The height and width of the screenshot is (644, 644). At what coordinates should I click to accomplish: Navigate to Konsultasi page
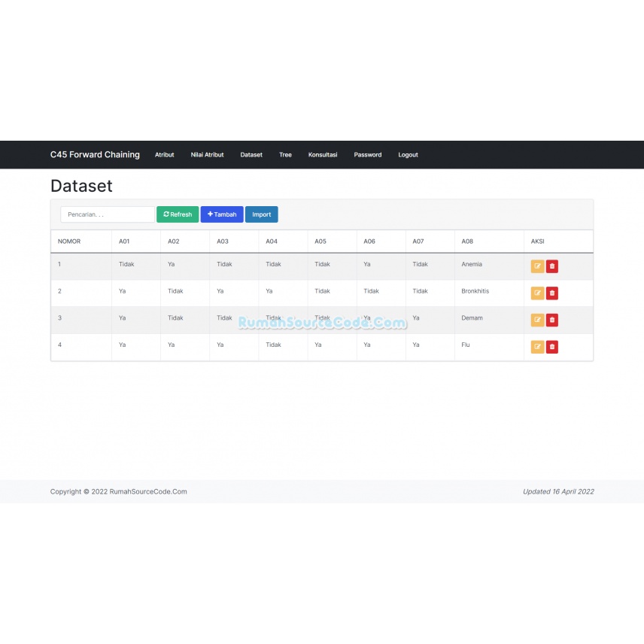pos(323,155)
